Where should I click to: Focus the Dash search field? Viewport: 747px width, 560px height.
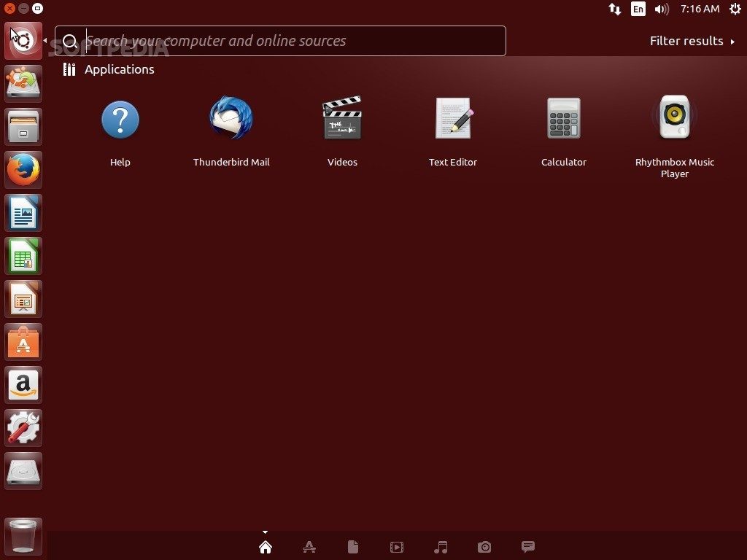tap(280, 41)
